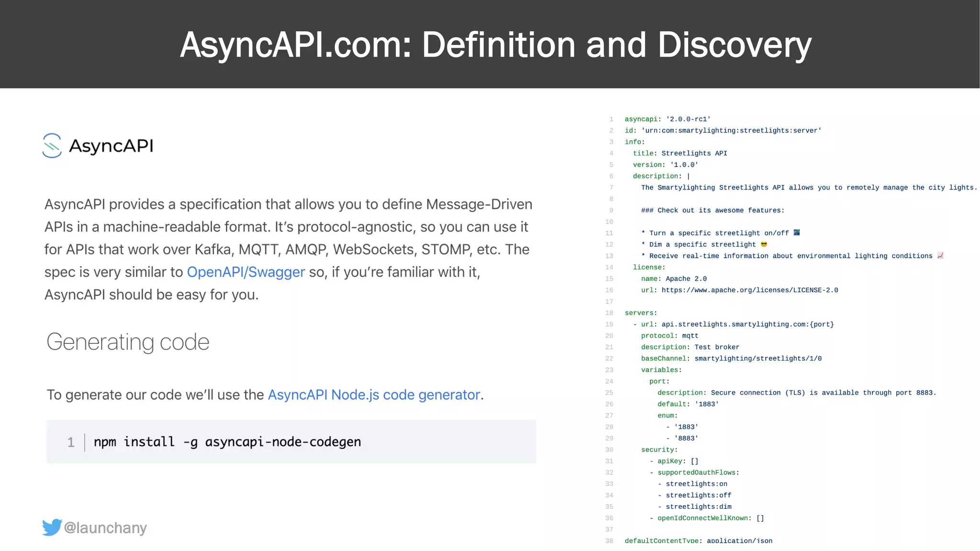Image resolution: width=980 pixels, height=551 pixels.
Task: Click the 'license:' key on line 14
Action: (649, 268)
